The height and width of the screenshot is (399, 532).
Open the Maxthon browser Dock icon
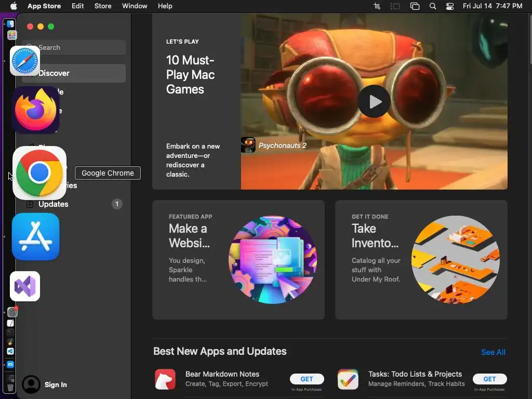pyautogui.click(x=10, y=365)
